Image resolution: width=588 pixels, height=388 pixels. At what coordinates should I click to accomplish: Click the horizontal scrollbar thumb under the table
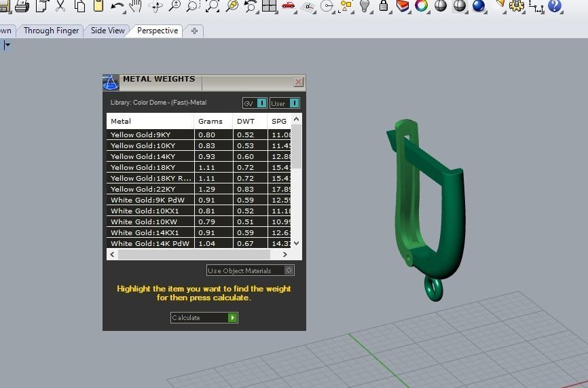click(194, 254)
